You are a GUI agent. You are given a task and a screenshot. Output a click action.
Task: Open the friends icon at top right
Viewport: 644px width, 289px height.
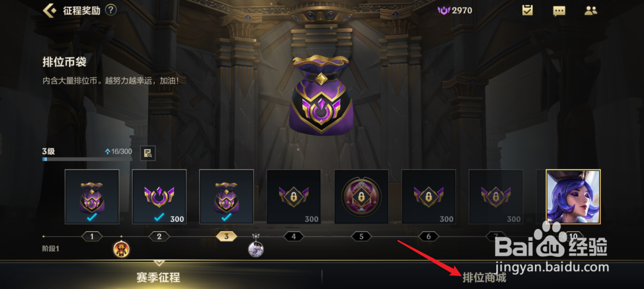(591, 10)
